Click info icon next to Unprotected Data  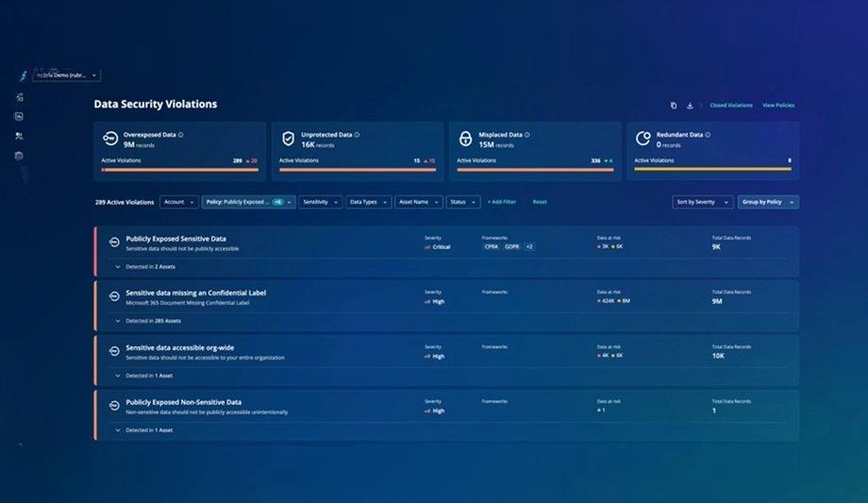point(357,135)
